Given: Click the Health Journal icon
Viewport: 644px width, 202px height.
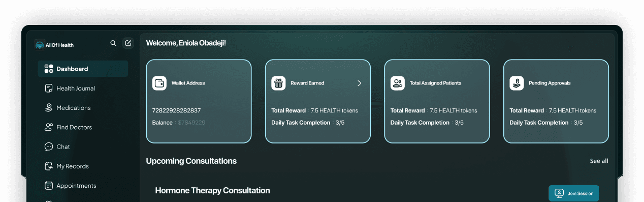Looking at the screenshot, I should [x=49, y=88].
